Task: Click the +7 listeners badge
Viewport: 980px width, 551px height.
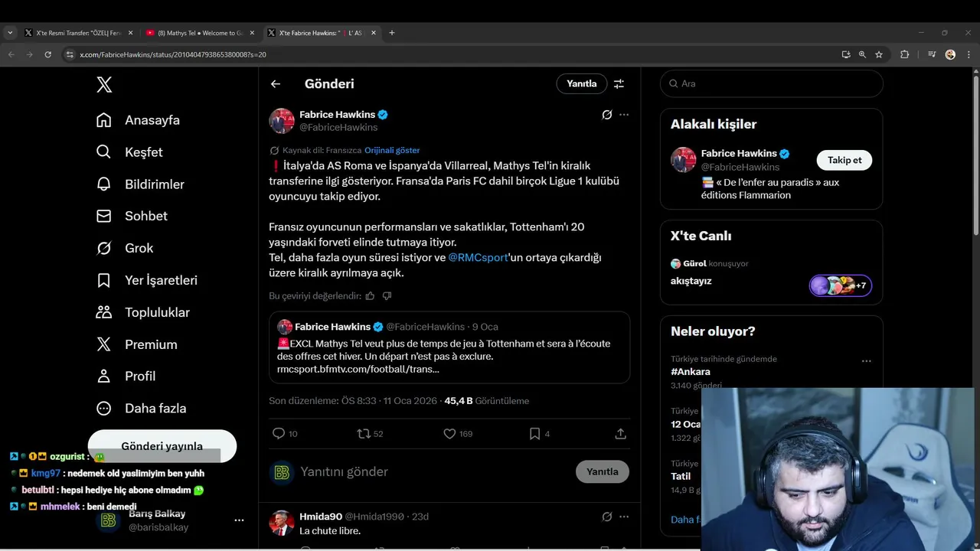Action: click(841, 285)
